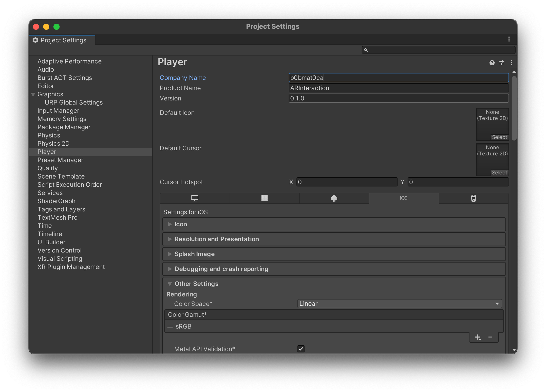Select the iOS platform tab
Image resolution: width=546 pixels, height=392 pixels.
click(x=403, y=198)
